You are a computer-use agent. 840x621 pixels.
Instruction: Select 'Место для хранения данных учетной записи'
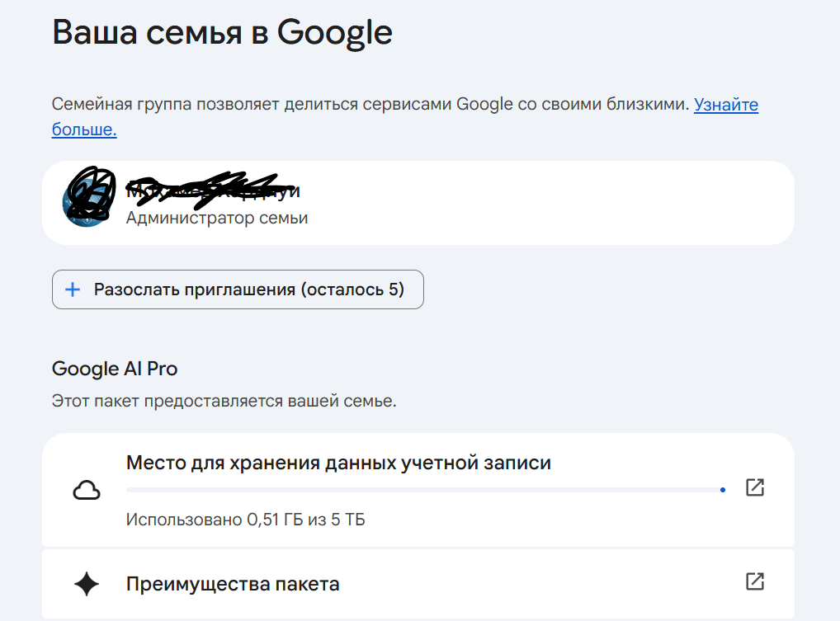338,463
